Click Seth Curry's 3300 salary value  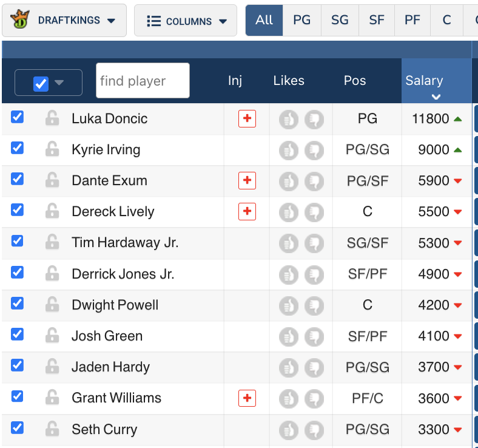(434, 429)
